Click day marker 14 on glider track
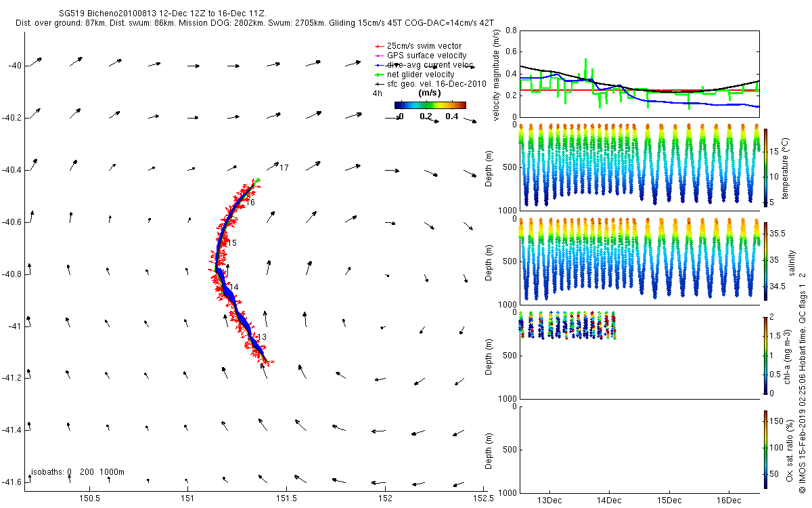Image resolution: width=812 pixels, height=508 pixels. pyautogui.click(x=233, y=287)
